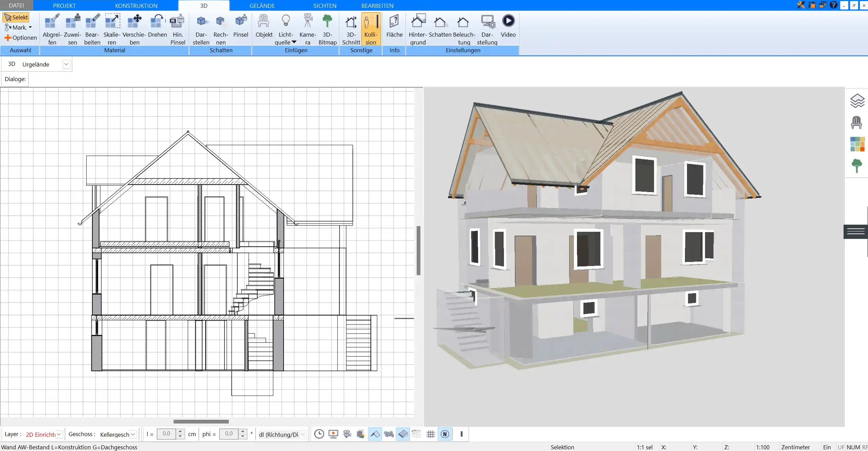Switch to the PROJEKT tab
868x451 pixels.
tap(64, 5)
